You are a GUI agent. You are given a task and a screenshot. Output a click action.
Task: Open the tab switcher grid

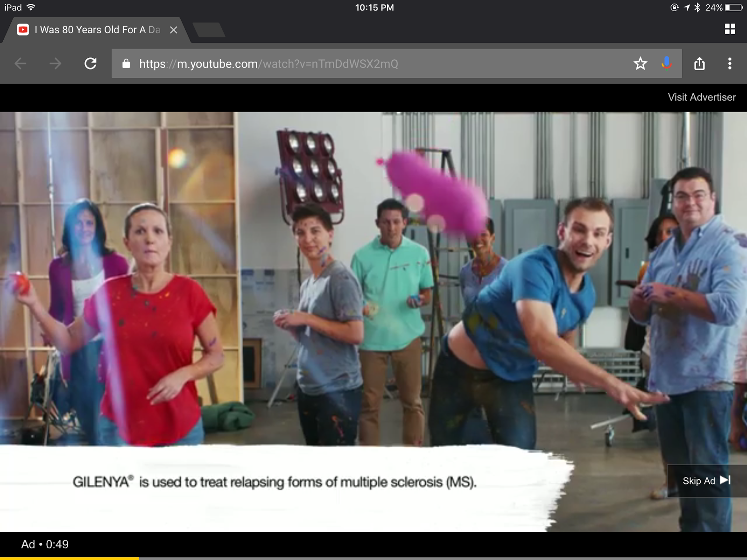[x=730, y=29]
